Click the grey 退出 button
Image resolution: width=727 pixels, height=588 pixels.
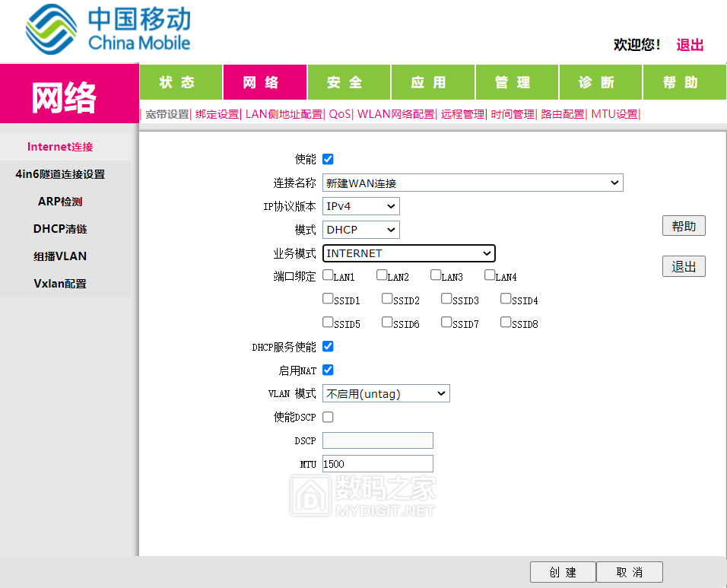point(684,266)
